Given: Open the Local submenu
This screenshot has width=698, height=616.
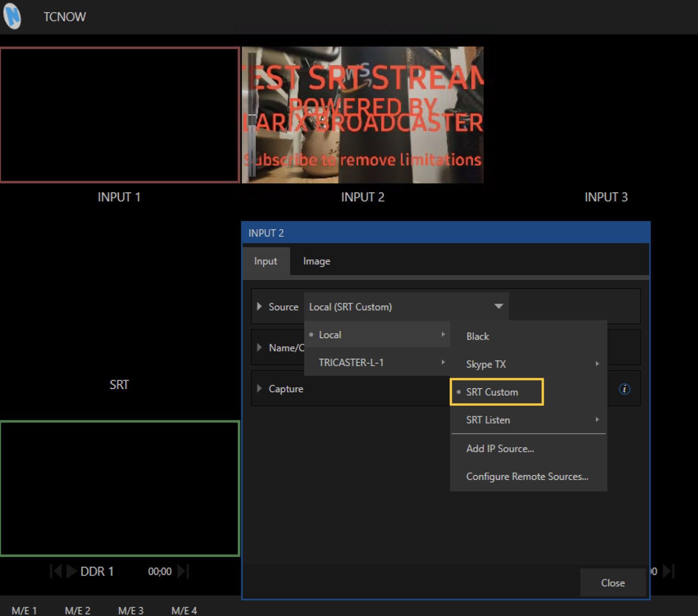Looking at the screenshot, I should [x=377, y=334].
